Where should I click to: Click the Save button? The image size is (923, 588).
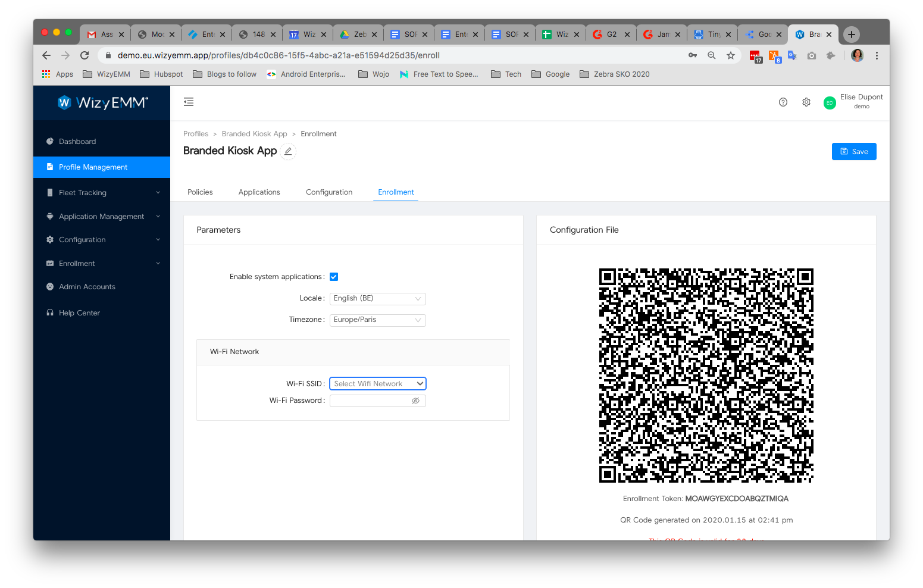point(854,152)
